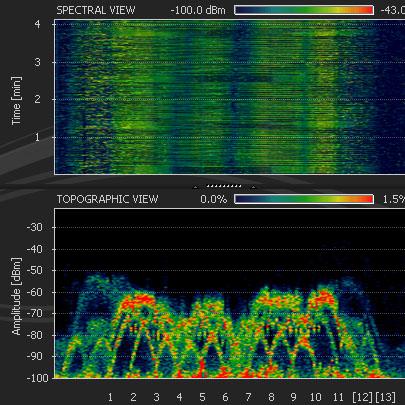Viewport: 405px width, 405px height.
Task: Select Wi-Fi channel 9 label
Action: click(293, 397)
